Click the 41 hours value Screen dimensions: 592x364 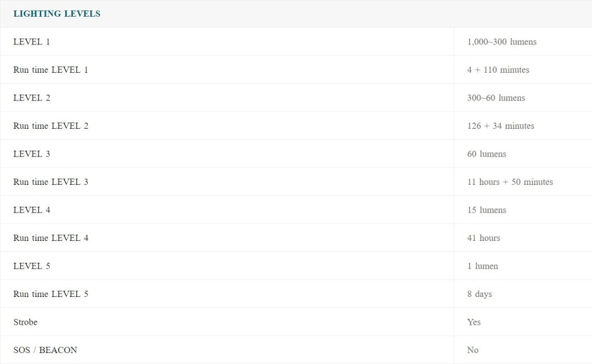pyautogui.click(x=484, y=238)
